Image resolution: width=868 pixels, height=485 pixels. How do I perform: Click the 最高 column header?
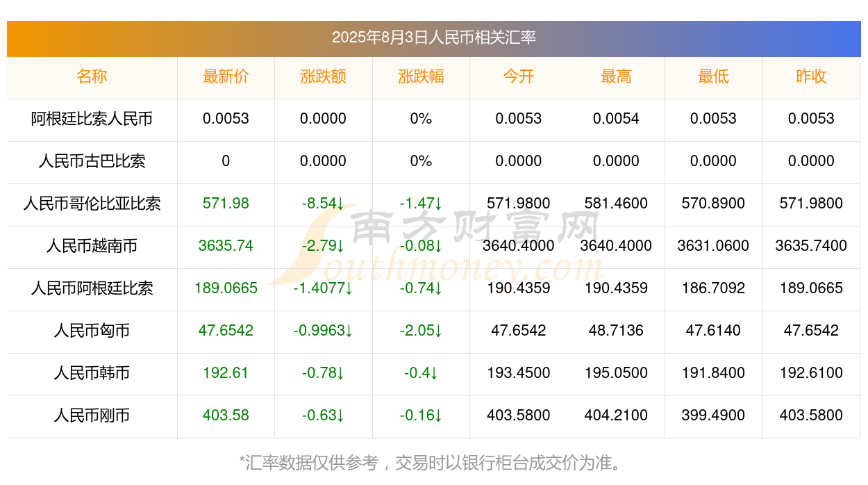pos(616,76)
